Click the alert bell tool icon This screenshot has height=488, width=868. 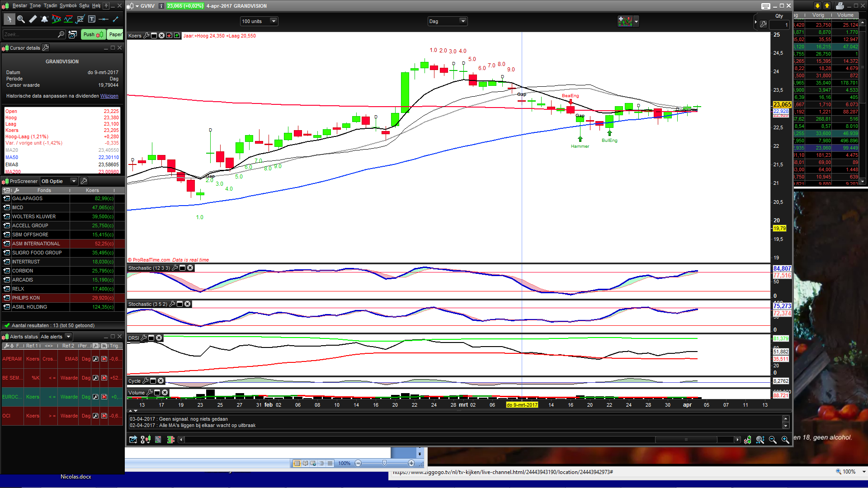point(44,19)
